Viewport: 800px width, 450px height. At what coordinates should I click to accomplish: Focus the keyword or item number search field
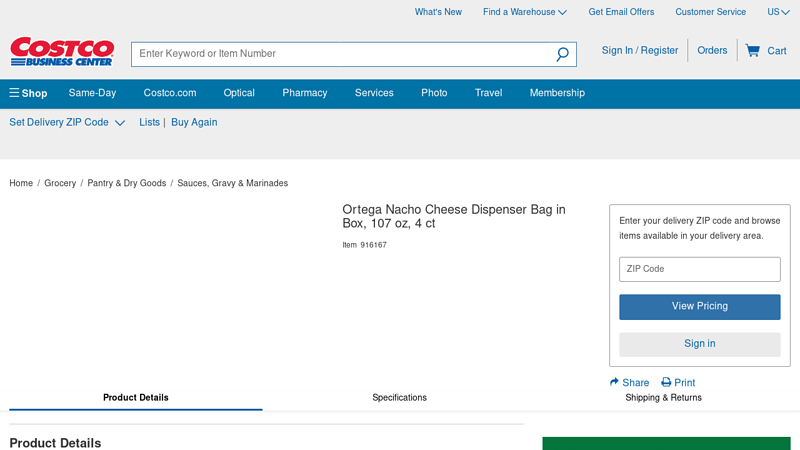pos(340,54)
